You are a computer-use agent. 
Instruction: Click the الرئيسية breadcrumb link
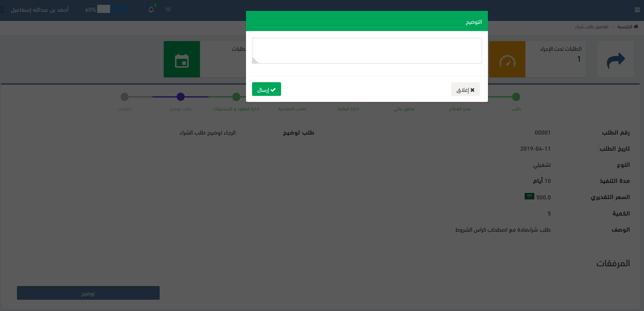click(x=625, y=27)
